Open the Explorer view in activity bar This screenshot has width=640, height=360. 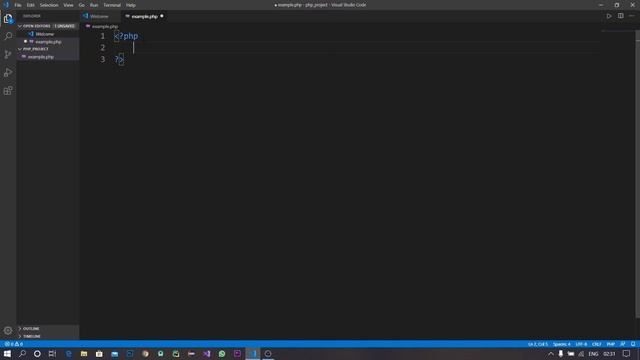[8, 18]
